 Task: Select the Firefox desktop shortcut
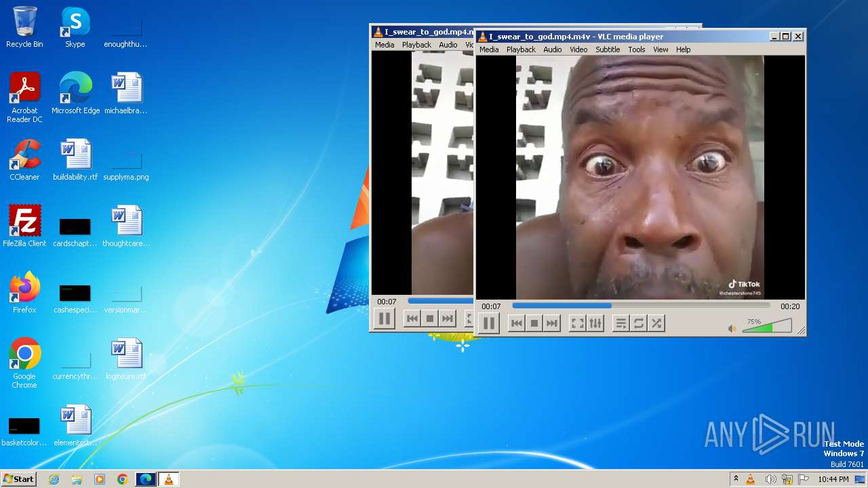[x=24, y=293]
